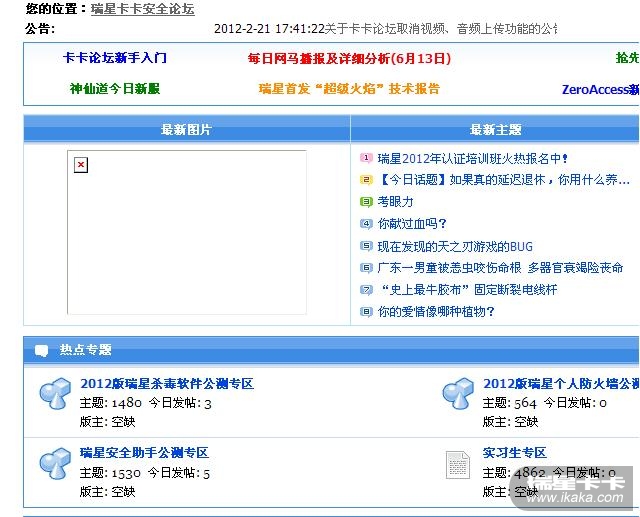Open topic 瑞星2012年认证培训班火热报名中
The width and height of the screenshot is (640, 517).
point(473,158)
